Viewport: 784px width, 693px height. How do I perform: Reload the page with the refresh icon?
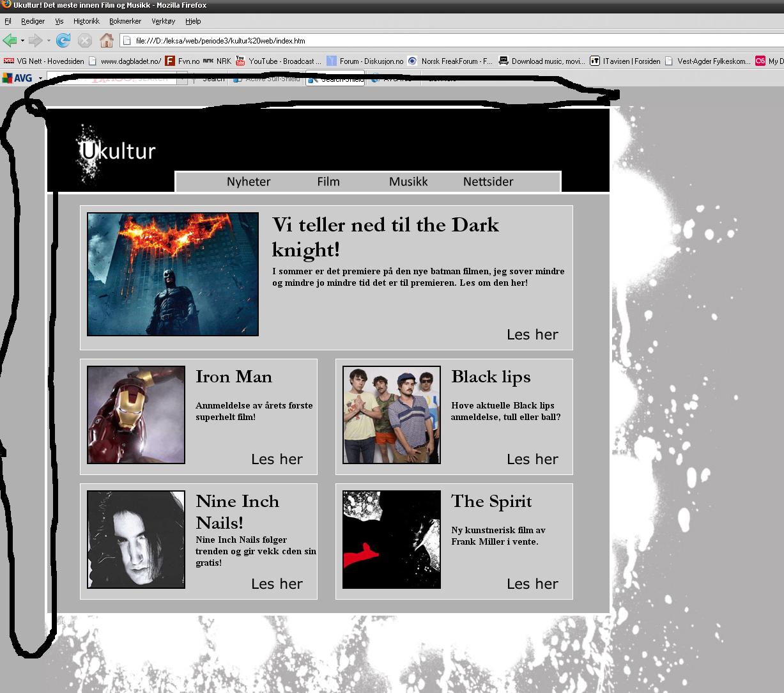(63, 40)
